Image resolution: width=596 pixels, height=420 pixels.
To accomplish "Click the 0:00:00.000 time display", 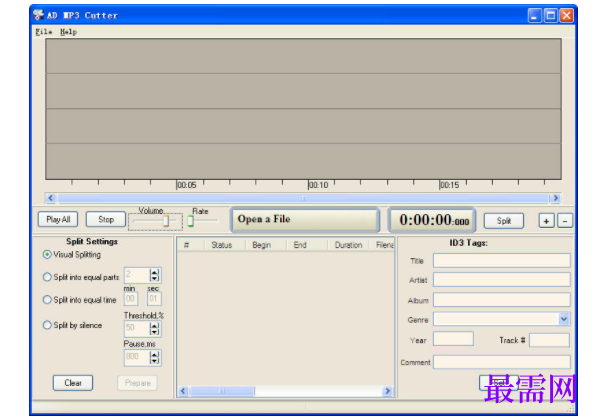I will pyautogui.click(x=432, y=220).
